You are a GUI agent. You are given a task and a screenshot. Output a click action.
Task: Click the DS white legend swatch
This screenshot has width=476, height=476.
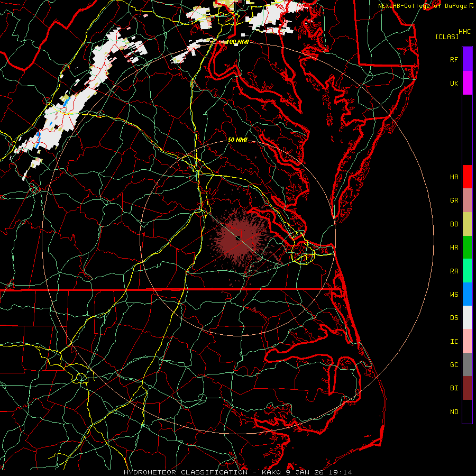[x=467, y=317]
